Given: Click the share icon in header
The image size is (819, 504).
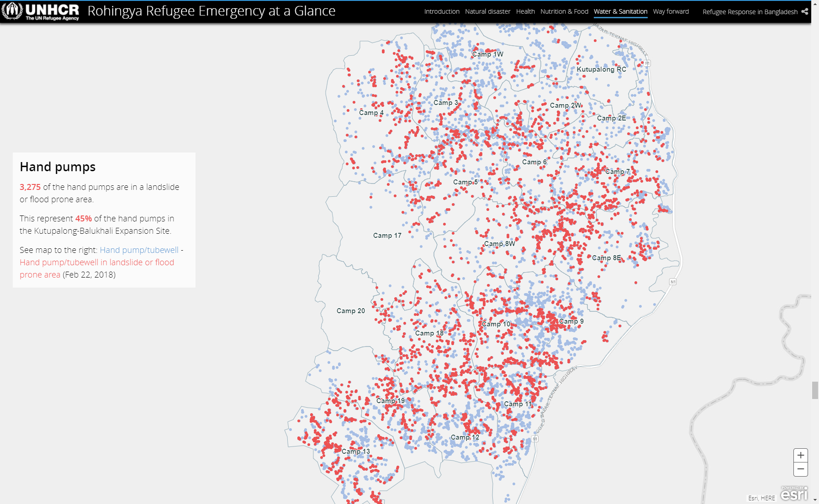Looking at the screenshot, I should tap(805, 11).
